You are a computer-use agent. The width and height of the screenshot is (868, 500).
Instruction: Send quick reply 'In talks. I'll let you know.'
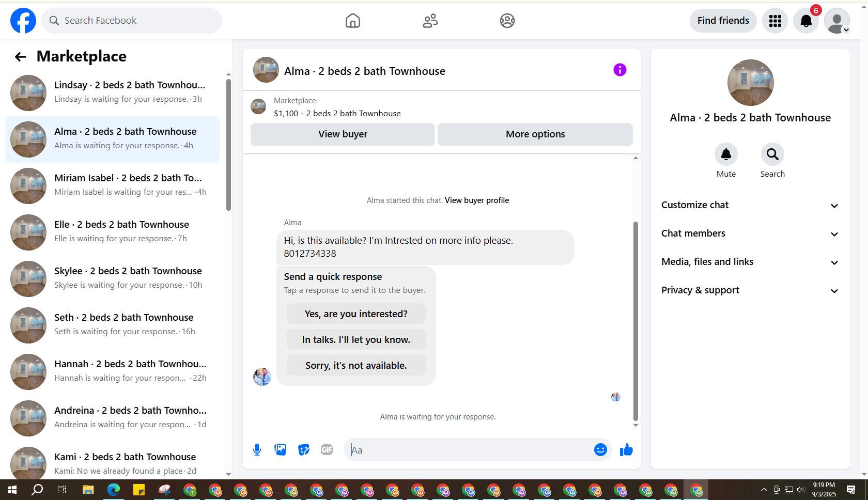(x=356, y=339)
